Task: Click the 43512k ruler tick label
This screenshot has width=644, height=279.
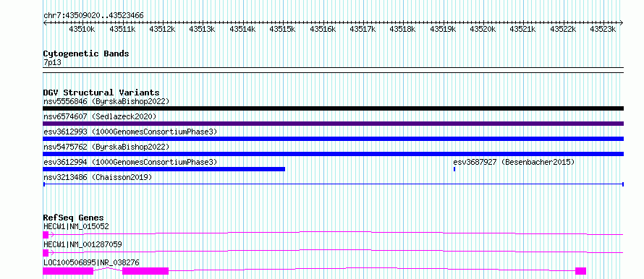Action: 162,29
